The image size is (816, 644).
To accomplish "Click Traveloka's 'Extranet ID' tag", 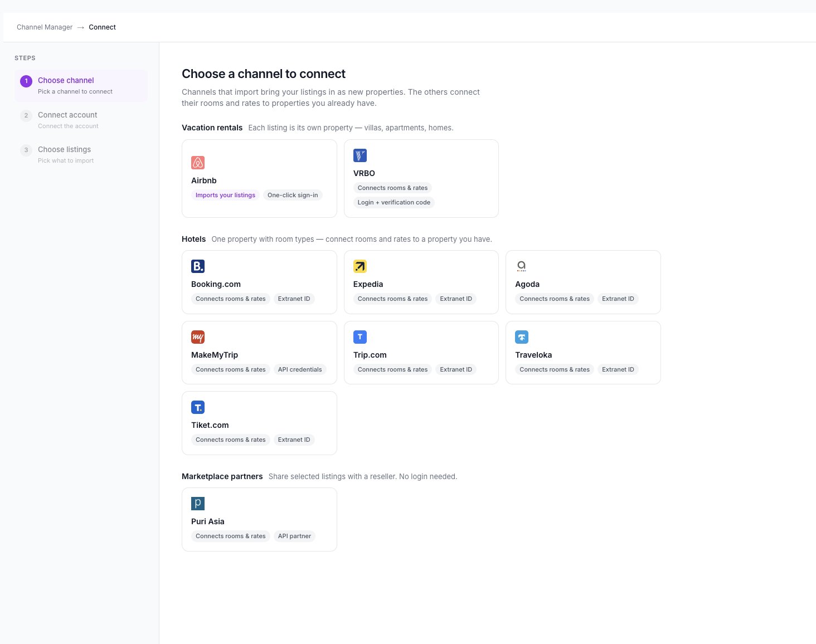I will pos(618,369).
